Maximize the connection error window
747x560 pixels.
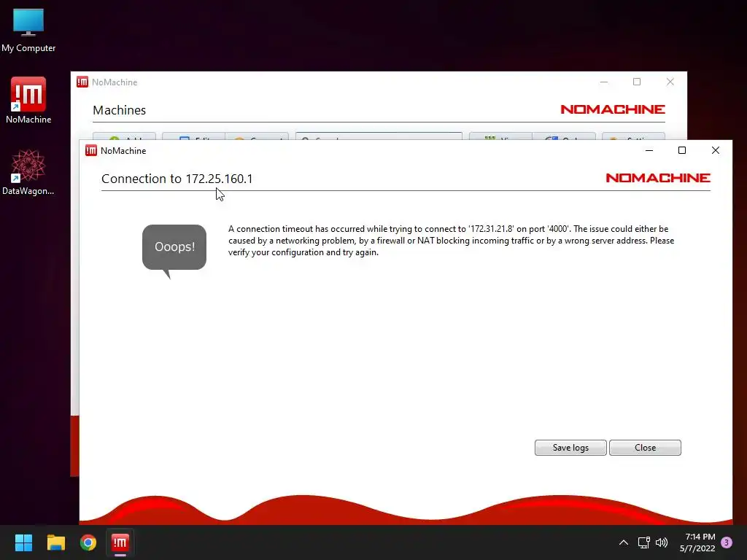682,150
